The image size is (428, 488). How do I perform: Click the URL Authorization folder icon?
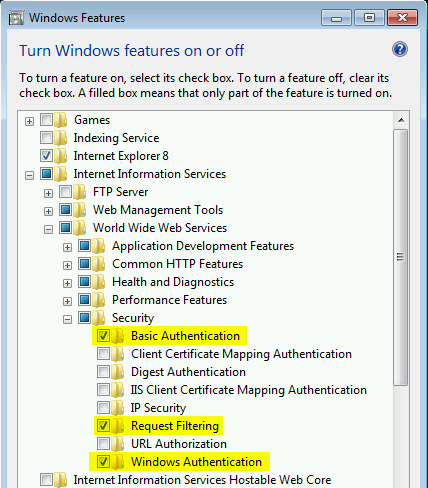118,444
